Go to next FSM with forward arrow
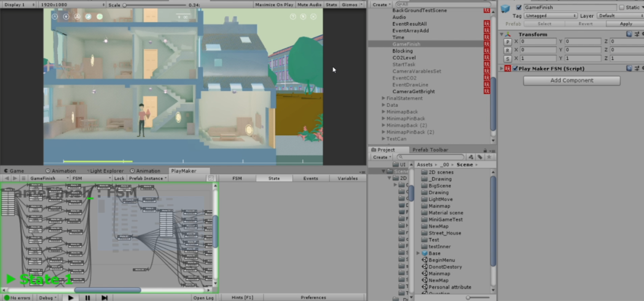This screenshot has width=644, height=301. click(x=15, y=178)
